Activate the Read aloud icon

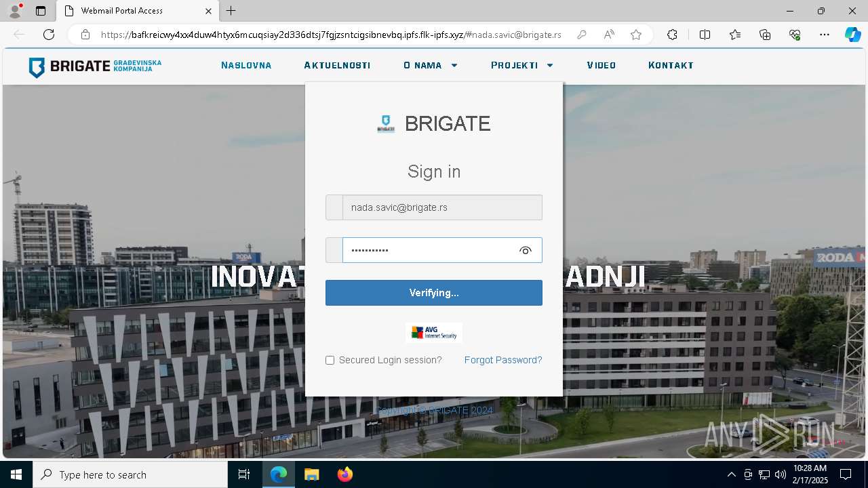click(x=609, y=35)
